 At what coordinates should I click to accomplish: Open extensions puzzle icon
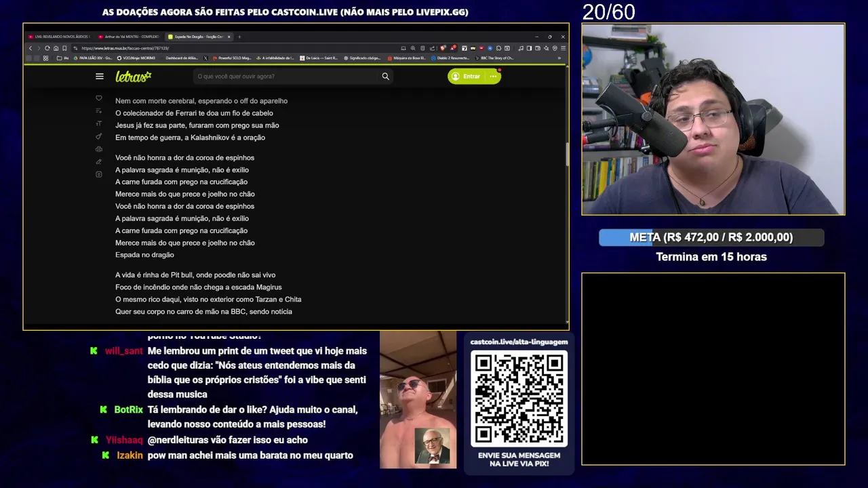(498, 48)
